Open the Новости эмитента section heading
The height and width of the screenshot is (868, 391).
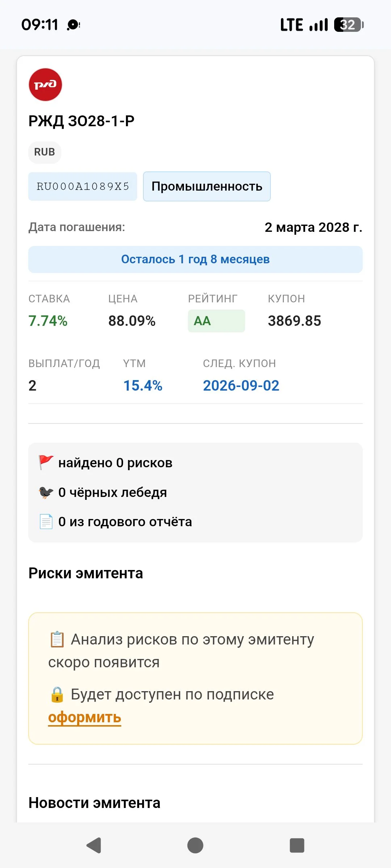pyautogui.click(x=94, y=803)
